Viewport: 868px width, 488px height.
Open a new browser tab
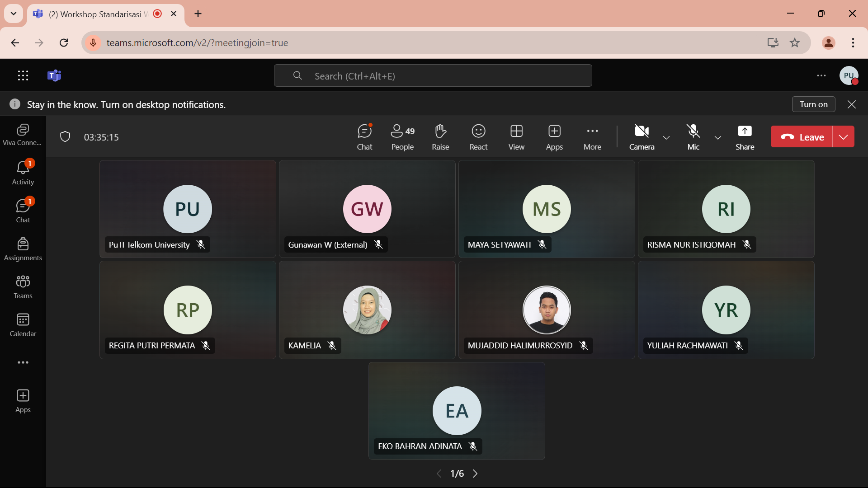198,14
